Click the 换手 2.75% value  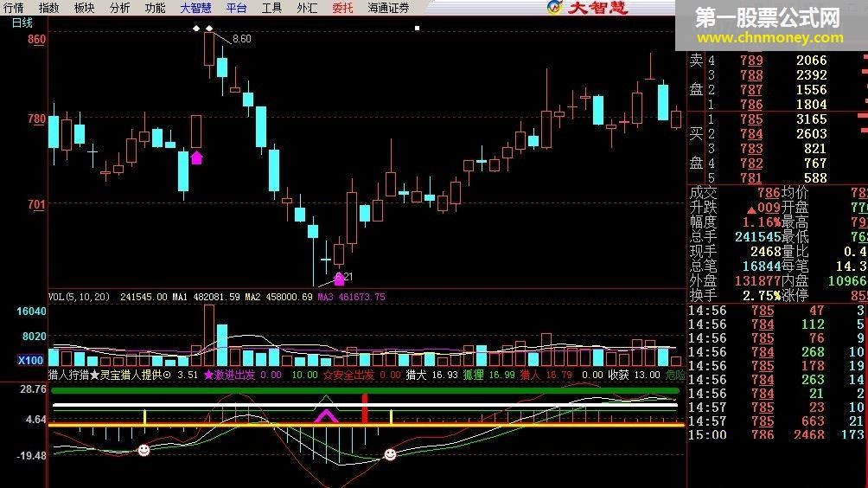click(761, 296)
